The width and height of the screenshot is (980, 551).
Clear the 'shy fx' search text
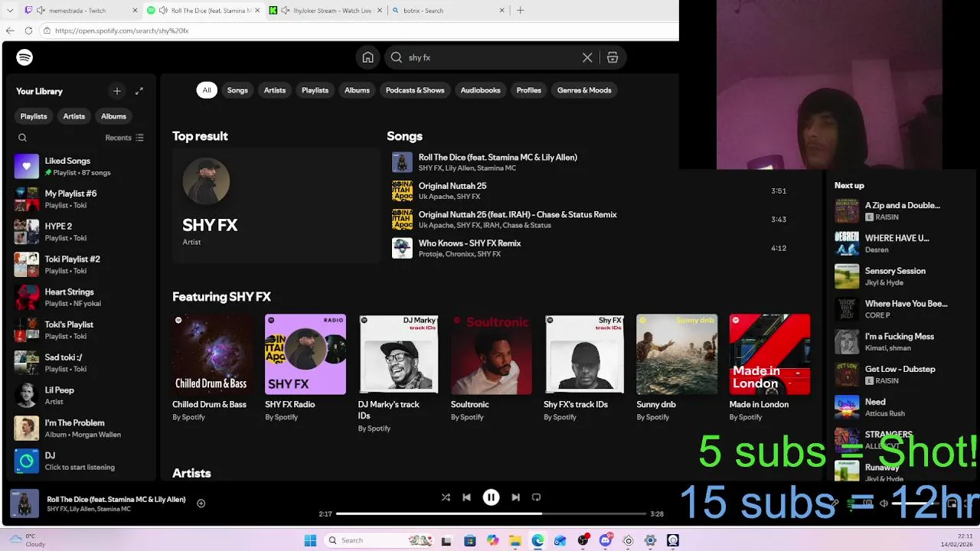(x=587, y=57)
